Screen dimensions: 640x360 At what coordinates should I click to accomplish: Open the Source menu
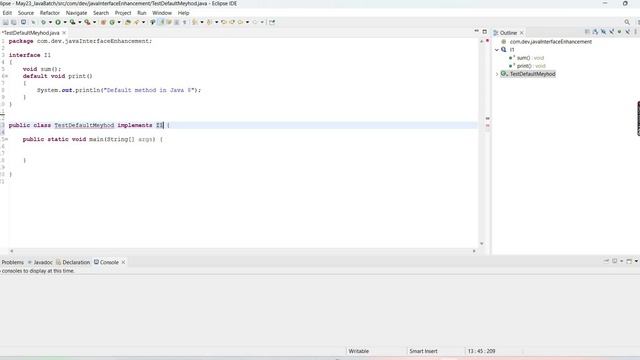pos(26,13)
